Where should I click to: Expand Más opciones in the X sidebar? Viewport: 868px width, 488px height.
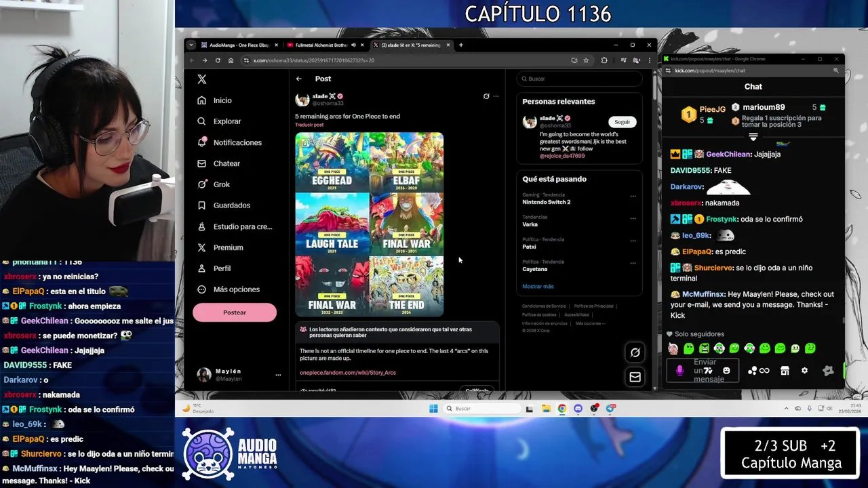click(229, 289)
